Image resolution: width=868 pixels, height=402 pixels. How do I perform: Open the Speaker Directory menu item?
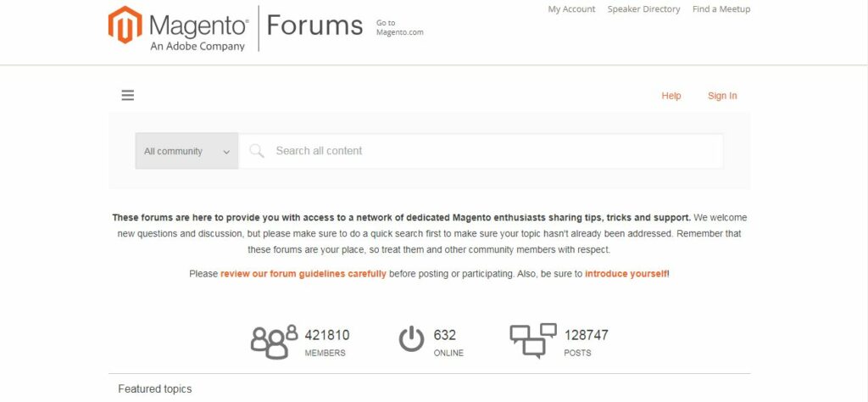(x=643, y=9)
